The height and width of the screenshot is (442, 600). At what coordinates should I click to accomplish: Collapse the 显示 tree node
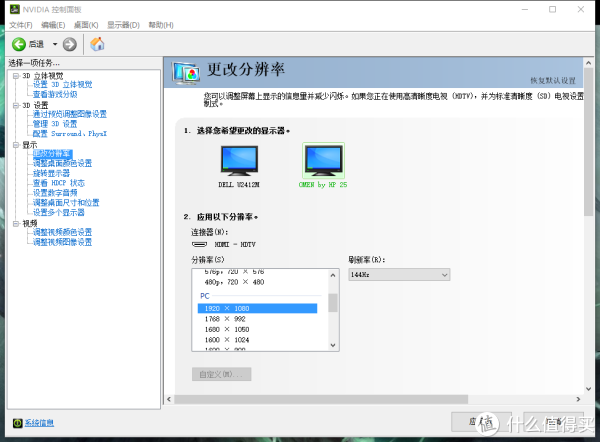pos(16,145)
